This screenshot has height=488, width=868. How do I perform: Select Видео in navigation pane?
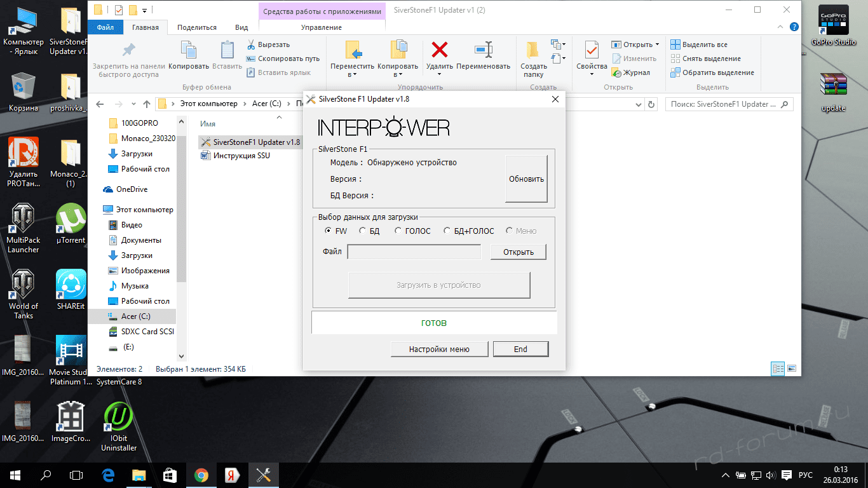(x=125, y=225)
